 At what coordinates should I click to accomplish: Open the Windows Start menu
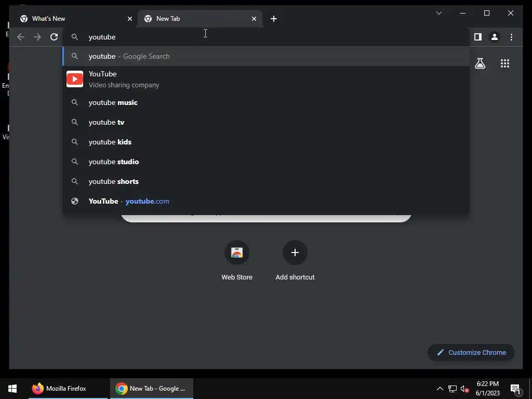12,389
